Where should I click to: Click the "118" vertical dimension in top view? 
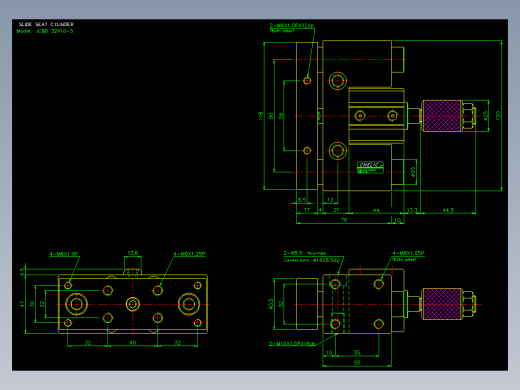coord(261,116)
